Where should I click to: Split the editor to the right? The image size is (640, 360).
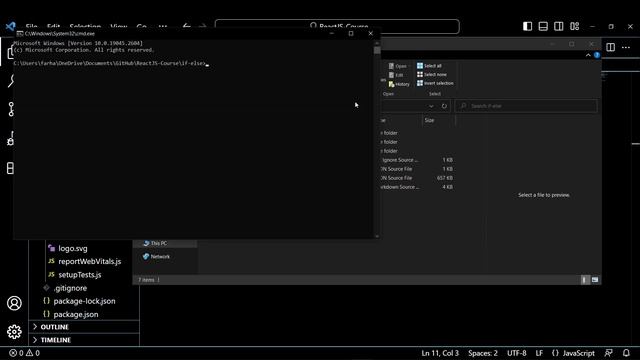point(611,47)
